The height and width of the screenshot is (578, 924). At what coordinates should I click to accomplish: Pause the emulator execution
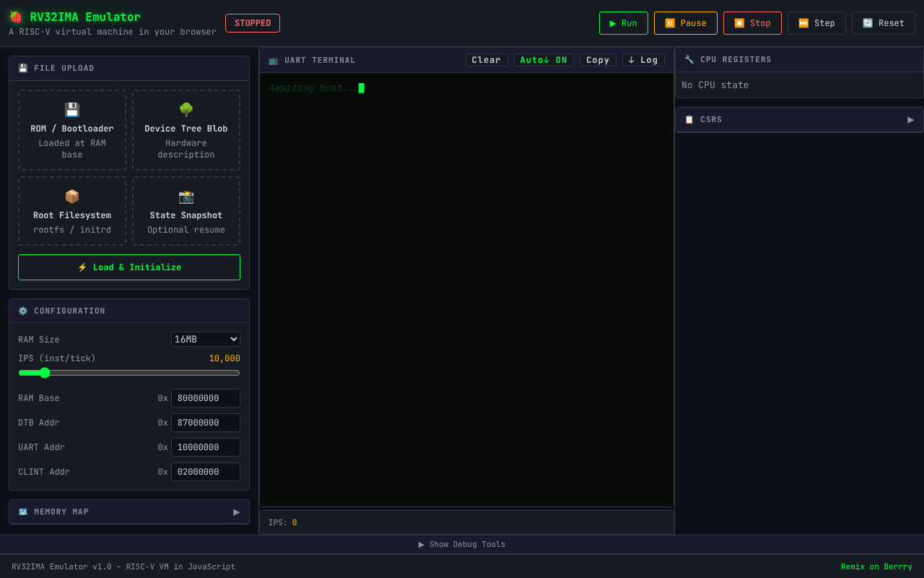point(686,23)
